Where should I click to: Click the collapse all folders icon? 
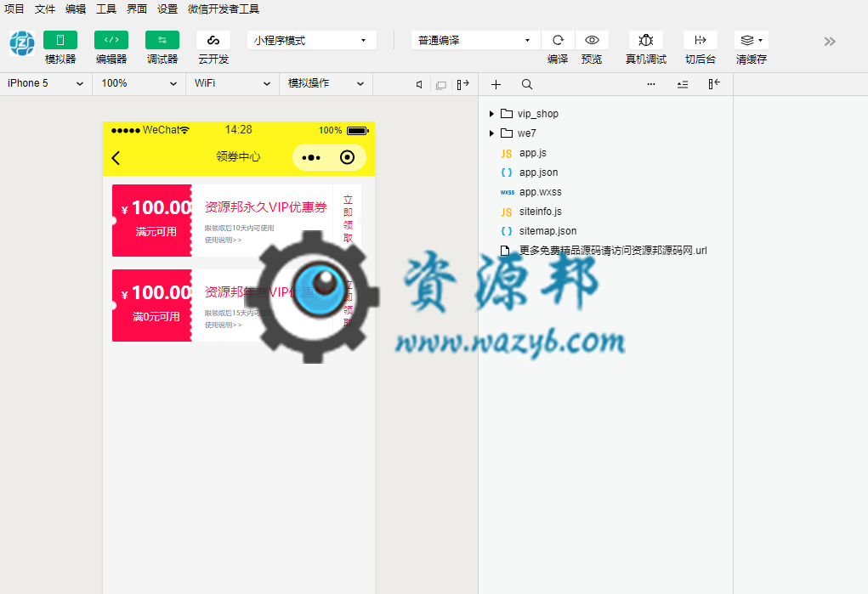683,84
